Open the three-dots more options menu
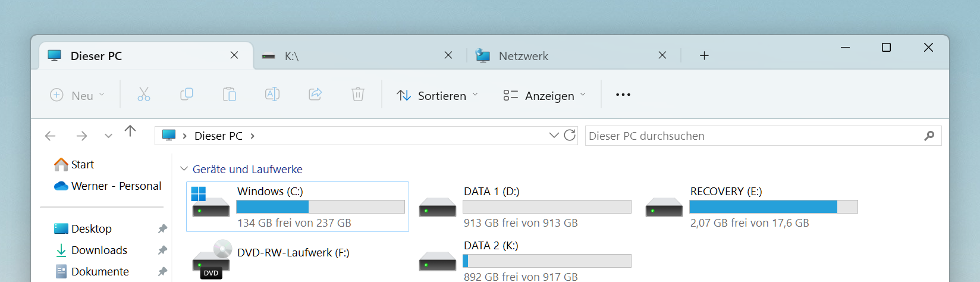 [623, 95]
